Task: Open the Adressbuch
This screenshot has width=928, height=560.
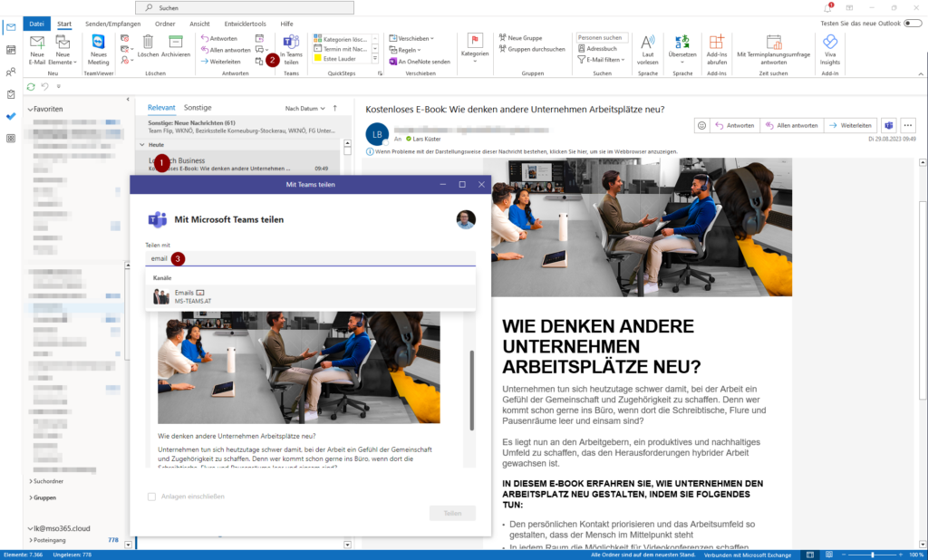Action: coord(598,49)
